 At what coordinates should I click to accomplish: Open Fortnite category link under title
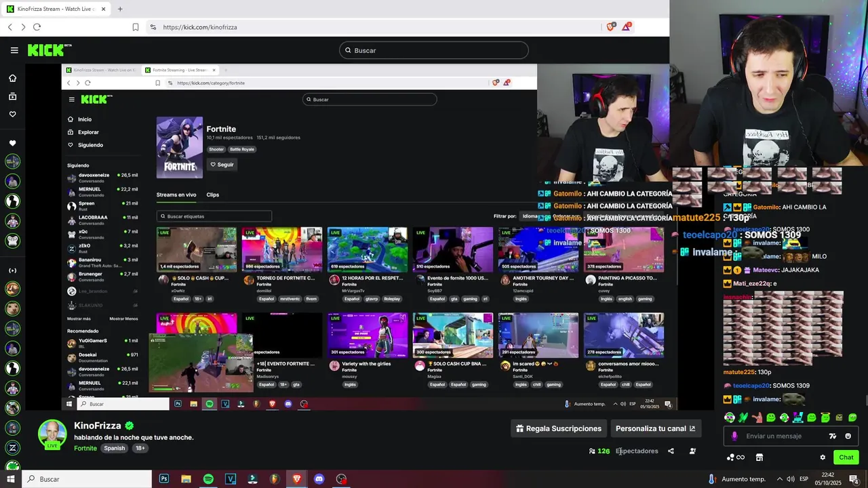click(85, 448)
